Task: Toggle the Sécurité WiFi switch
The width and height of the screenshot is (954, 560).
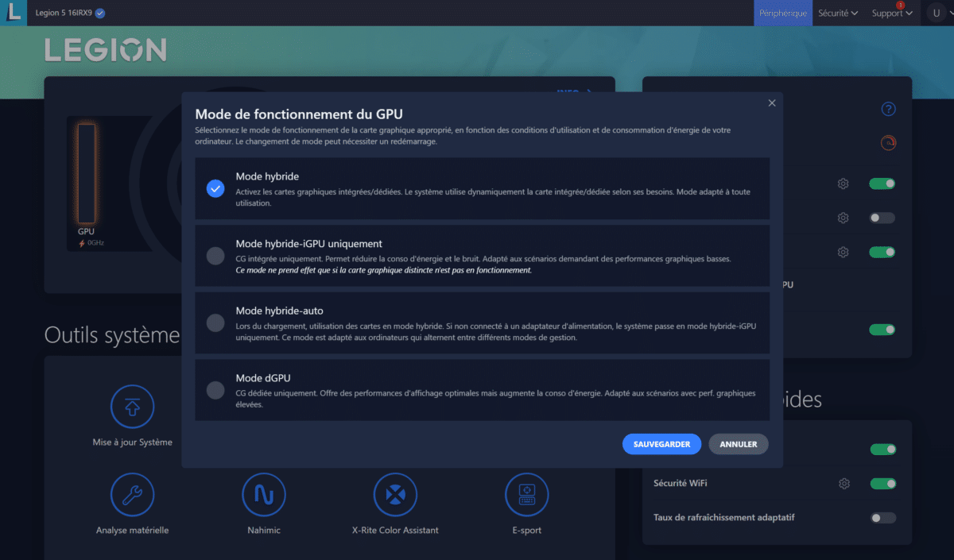Action: pyautogui.click(x=882, y=484)
